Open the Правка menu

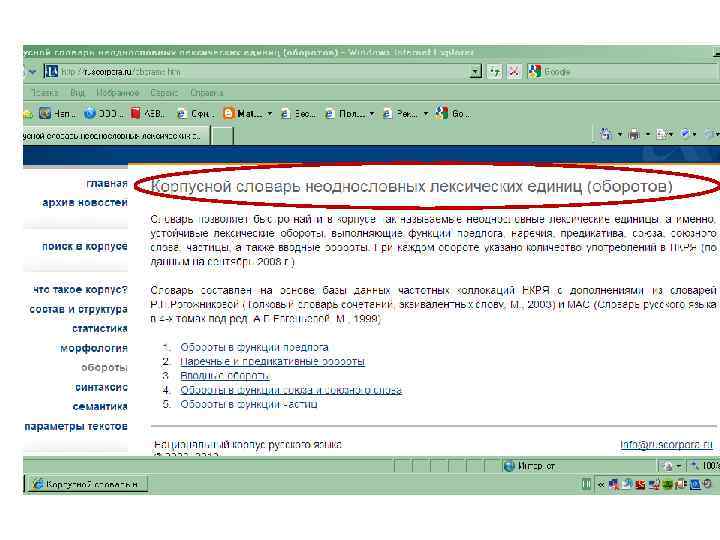45,93
